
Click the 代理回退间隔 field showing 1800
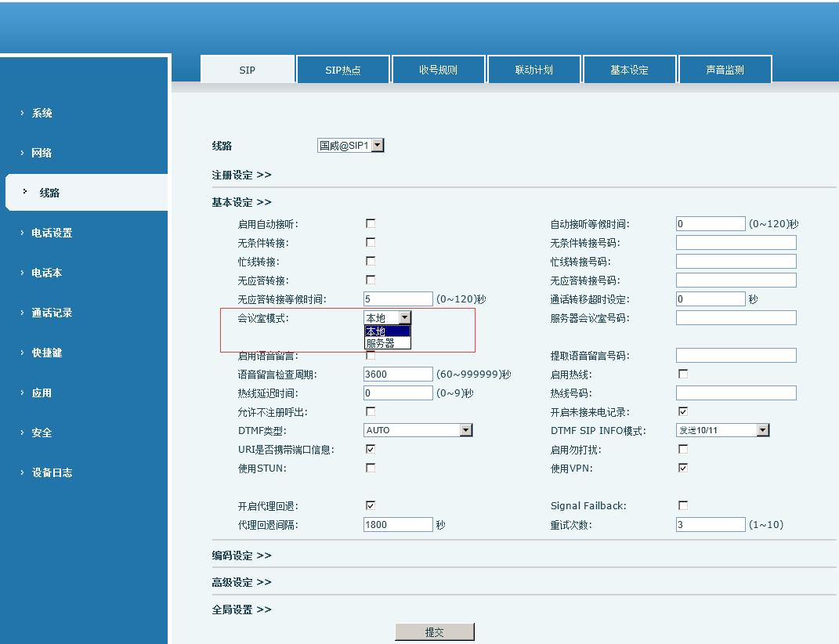click(x=398, y=525)
